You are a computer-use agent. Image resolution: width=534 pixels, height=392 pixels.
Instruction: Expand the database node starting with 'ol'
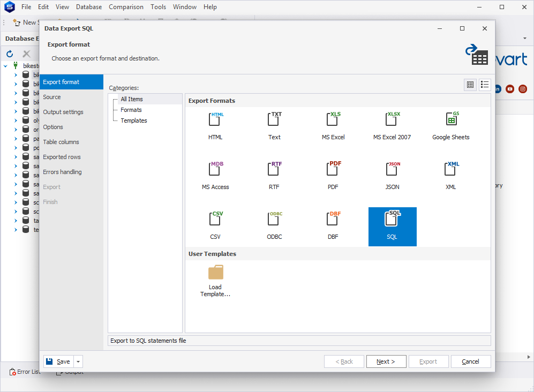(x=16, y=120)
